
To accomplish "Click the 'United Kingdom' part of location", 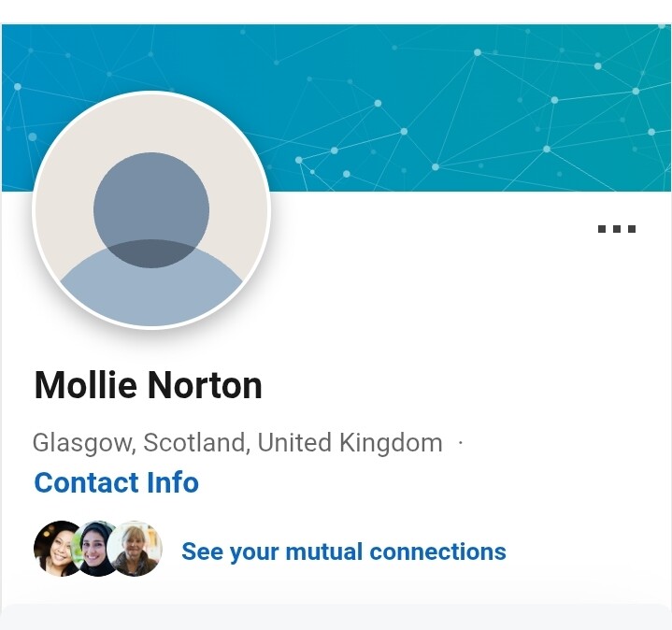I will click(350, 442).
